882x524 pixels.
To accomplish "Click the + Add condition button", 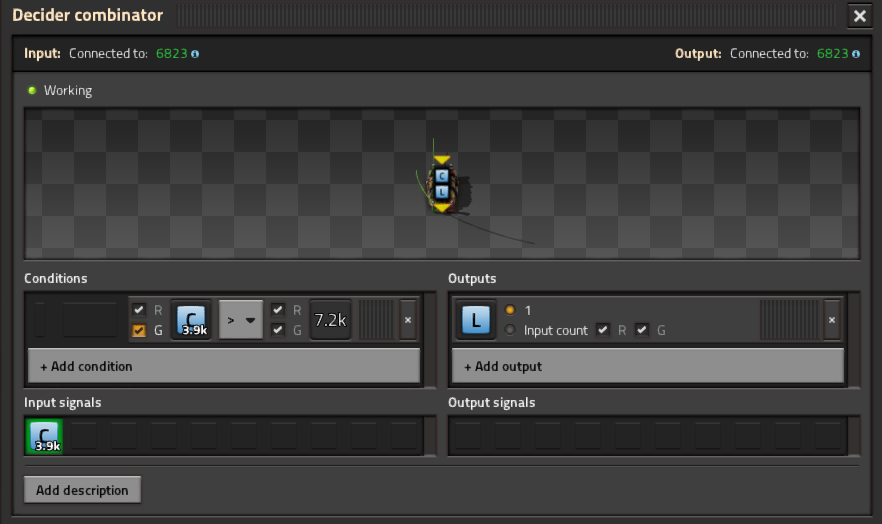I will (x=224, y=366).
